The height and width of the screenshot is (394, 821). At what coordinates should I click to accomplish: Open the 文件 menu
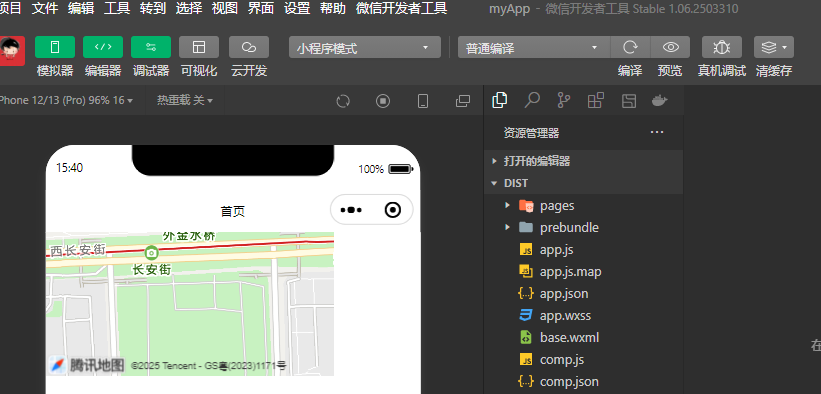tap(45, 8)
